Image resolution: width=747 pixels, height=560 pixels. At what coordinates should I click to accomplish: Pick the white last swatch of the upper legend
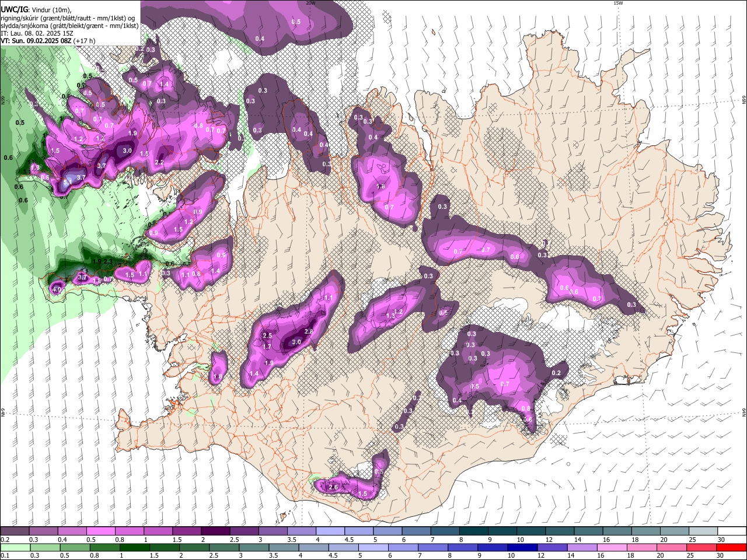732,531
